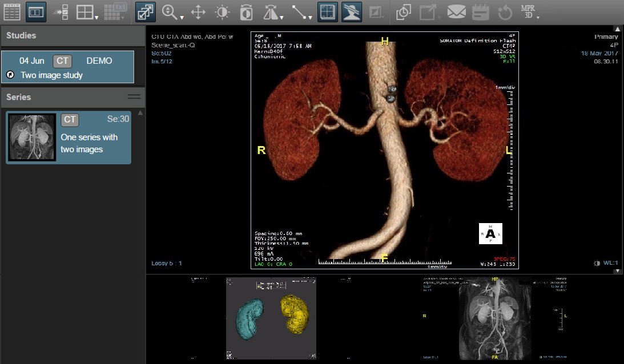Open the colored kidney segmentation thumbnail

pyautogui.click(x=271, y=319)
